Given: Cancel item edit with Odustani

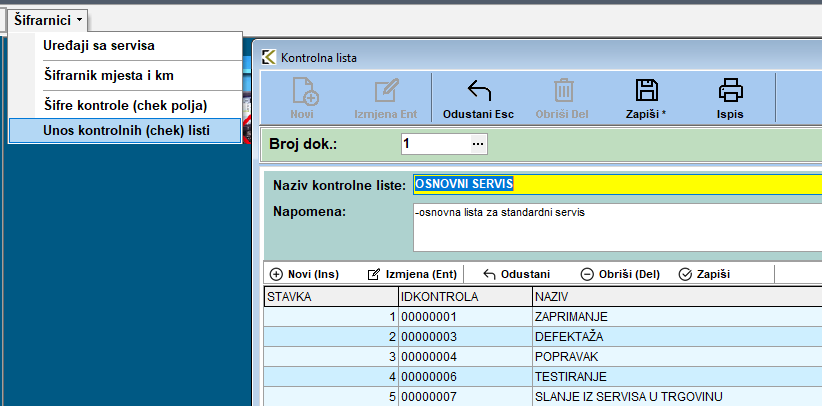Looking at the screenshot, I should [x=516, y=274].
